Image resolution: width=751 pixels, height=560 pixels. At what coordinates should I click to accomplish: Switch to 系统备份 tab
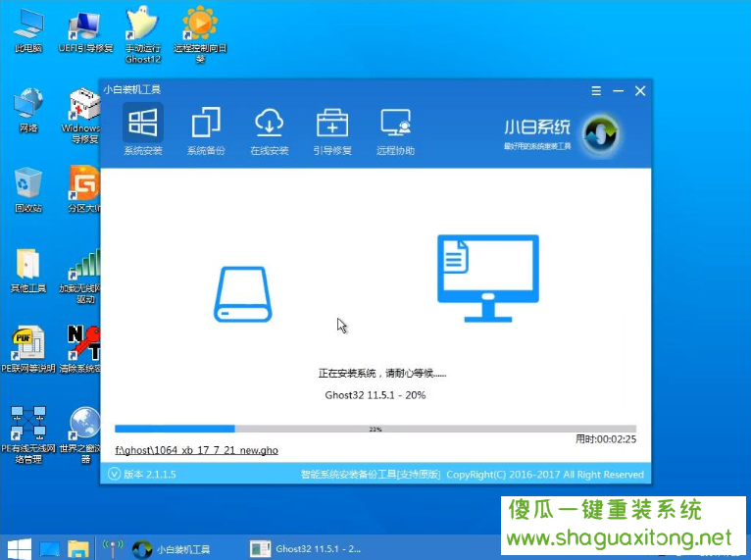(206, 130)
